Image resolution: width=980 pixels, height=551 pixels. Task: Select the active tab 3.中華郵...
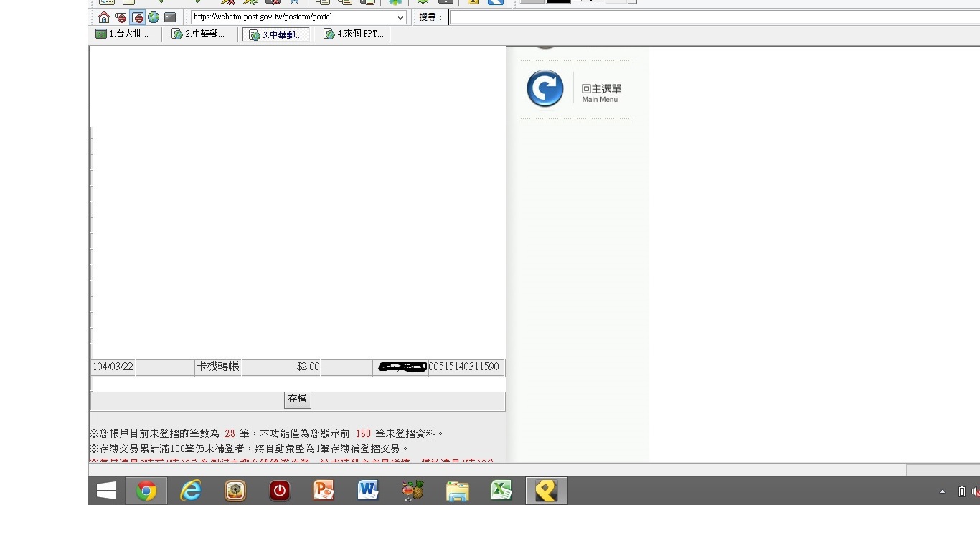276,34
